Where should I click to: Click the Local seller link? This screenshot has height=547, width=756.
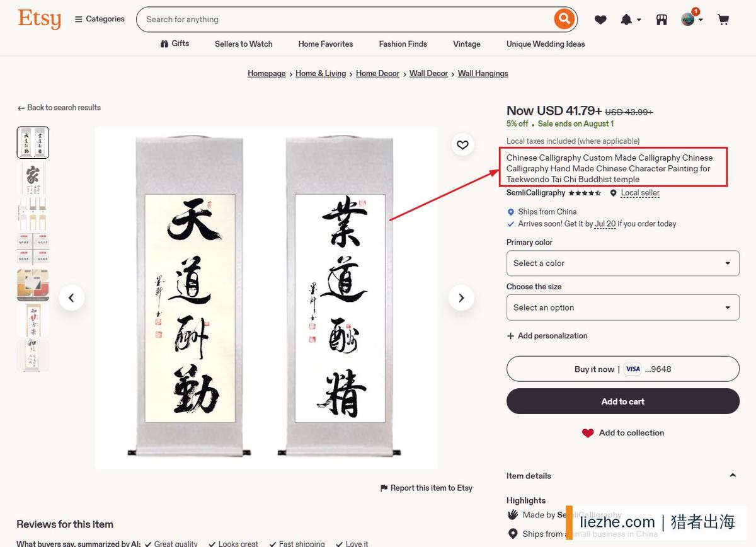[640, 193]
